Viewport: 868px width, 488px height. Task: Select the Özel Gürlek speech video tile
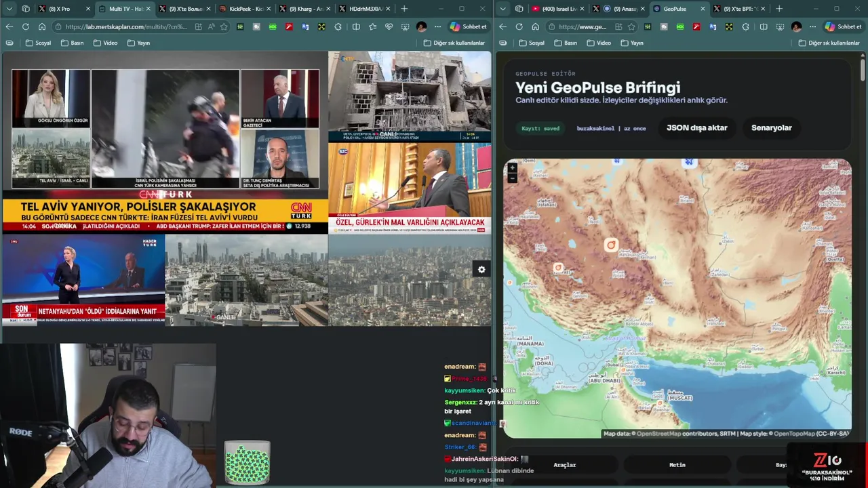410,188
